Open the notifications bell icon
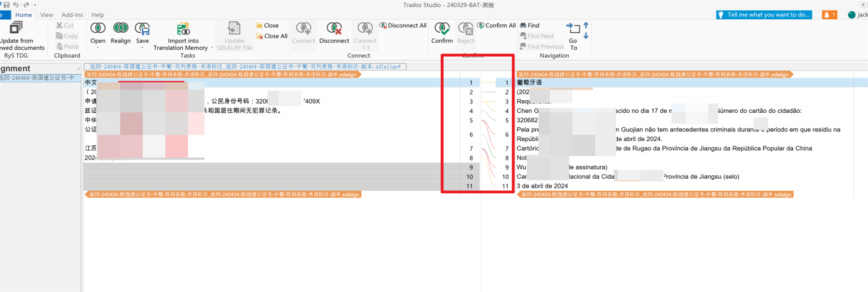This screenshot has height=292, width=868. click(827, 15)
